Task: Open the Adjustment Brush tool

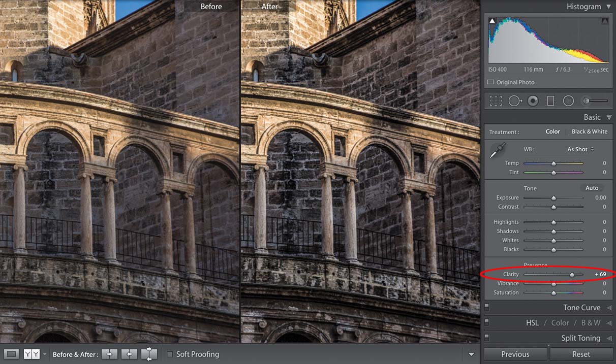Action: click(595, 101)
